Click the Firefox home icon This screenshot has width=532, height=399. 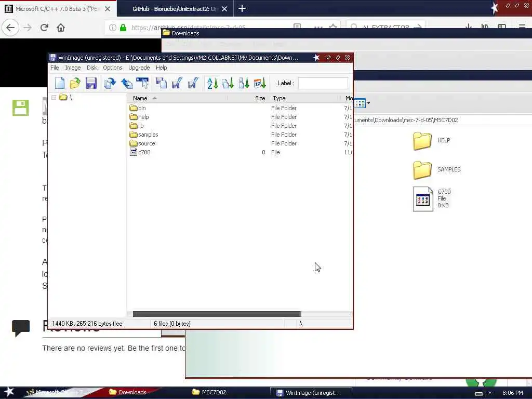coord(61,28)
